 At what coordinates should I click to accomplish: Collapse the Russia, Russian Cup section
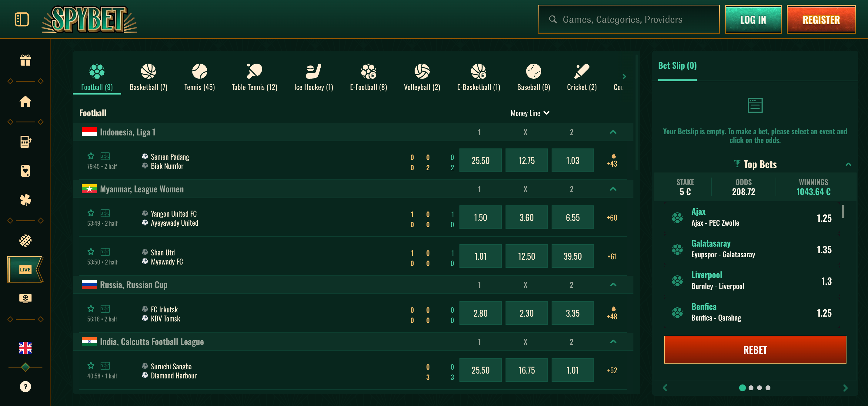pos(613,285)
